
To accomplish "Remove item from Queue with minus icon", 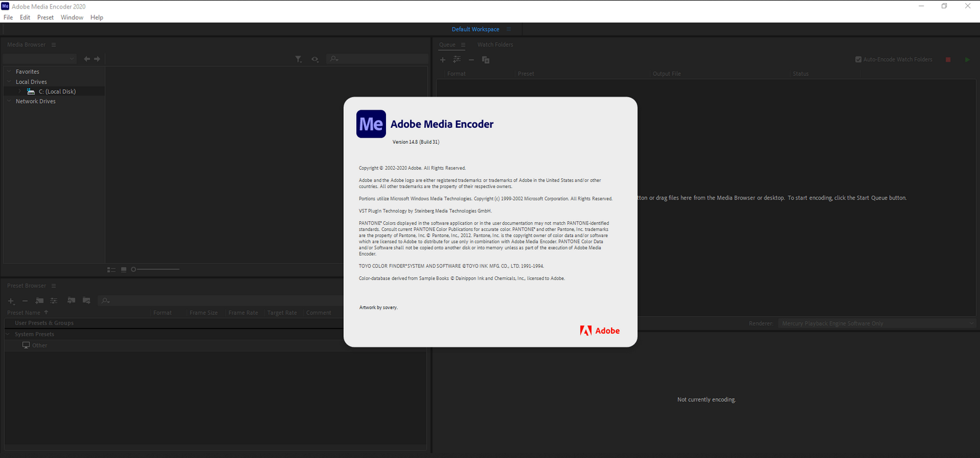I will coord(471,59).
